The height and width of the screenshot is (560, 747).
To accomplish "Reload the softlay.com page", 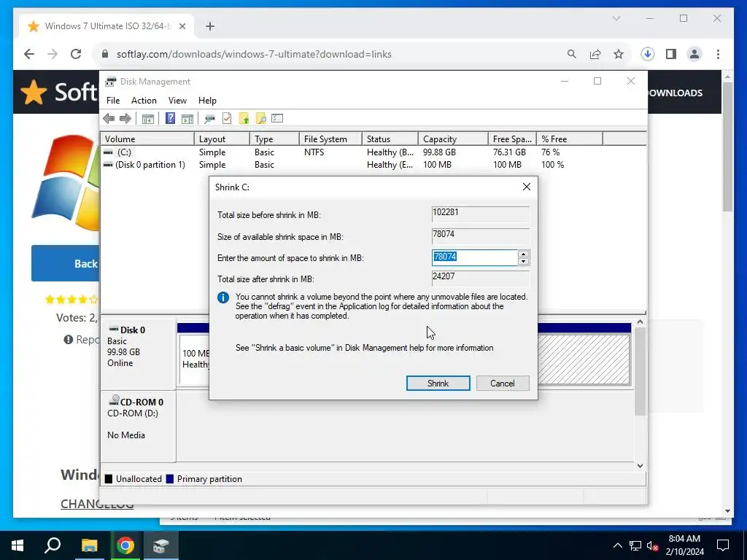I will pos(76,54).
